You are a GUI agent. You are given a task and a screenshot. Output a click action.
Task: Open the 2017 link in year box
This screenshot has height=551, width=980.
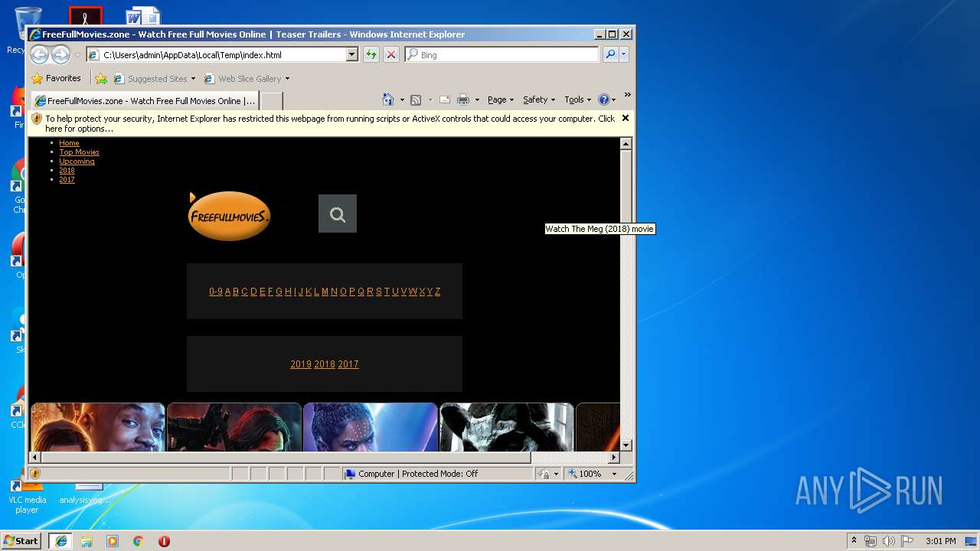[x=348, y=364]
